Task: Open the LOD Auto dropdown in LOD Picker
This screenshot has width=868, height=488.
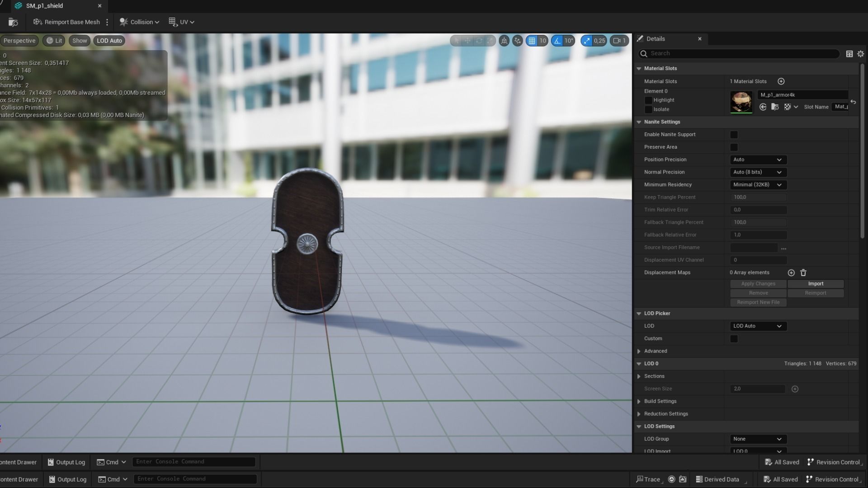Action: click(758, 326)
